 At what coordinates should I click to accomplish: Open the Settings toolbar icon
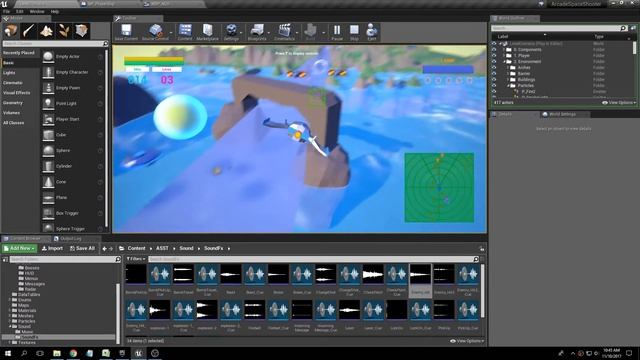click(231, 32)
